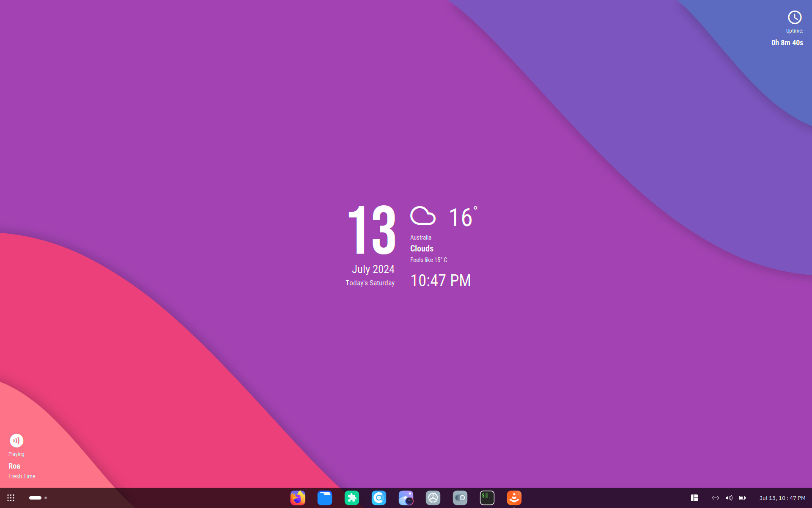The image size is (812, 508).
Task: Open the volume speaker indicator
Action: pos(729,498)
